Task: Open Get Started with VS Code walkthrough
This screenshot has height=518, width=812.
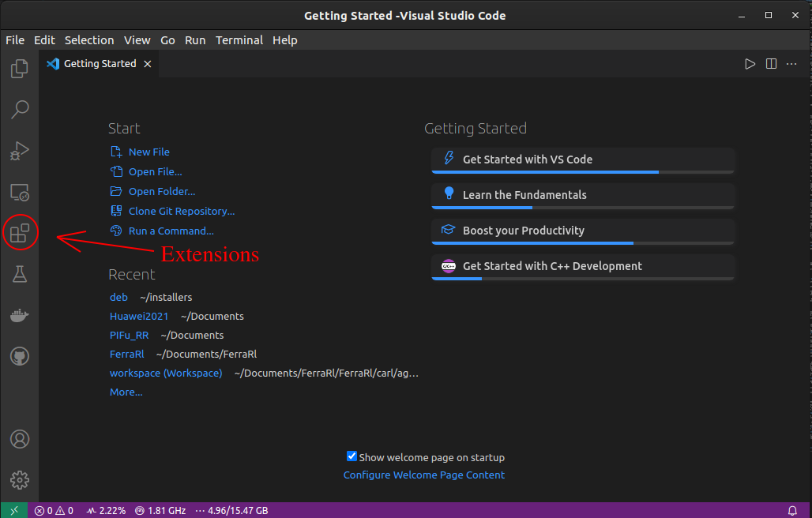Action: [x=583, y=160]
